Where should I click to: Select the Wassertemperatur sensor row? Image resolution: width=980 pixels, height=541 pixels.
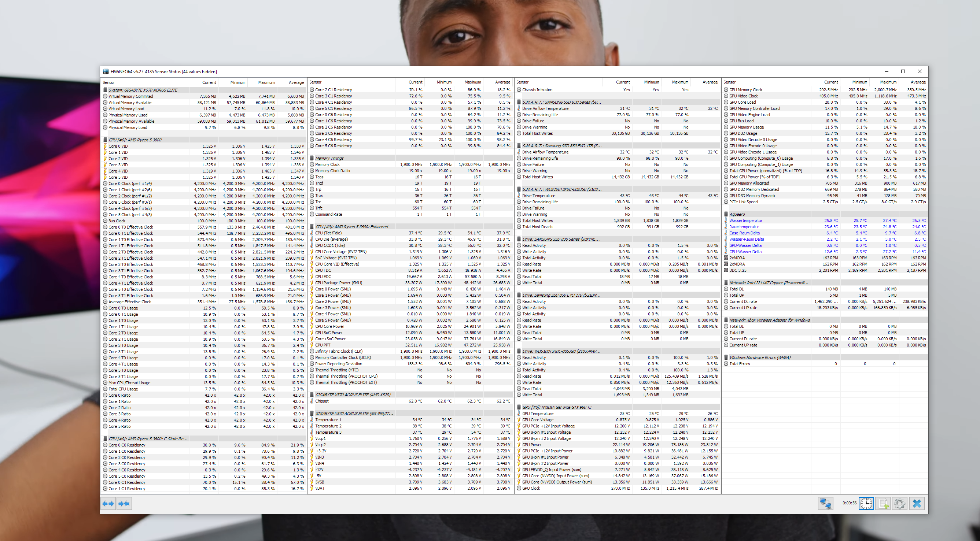[746, 221]
